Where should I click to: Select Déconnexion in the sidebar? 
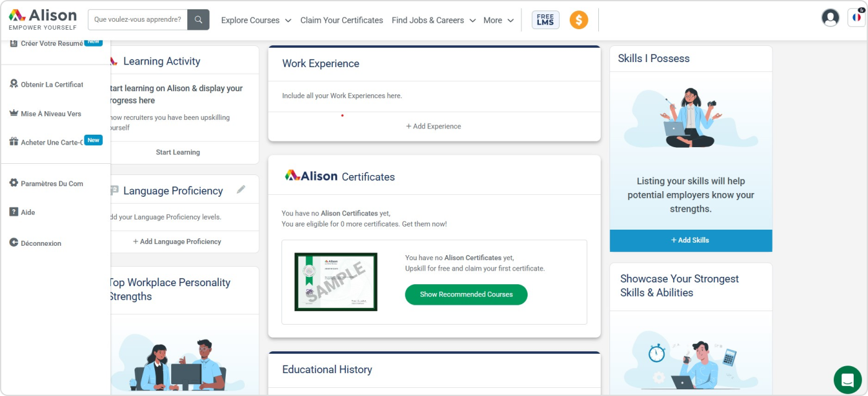coord(41,243)
